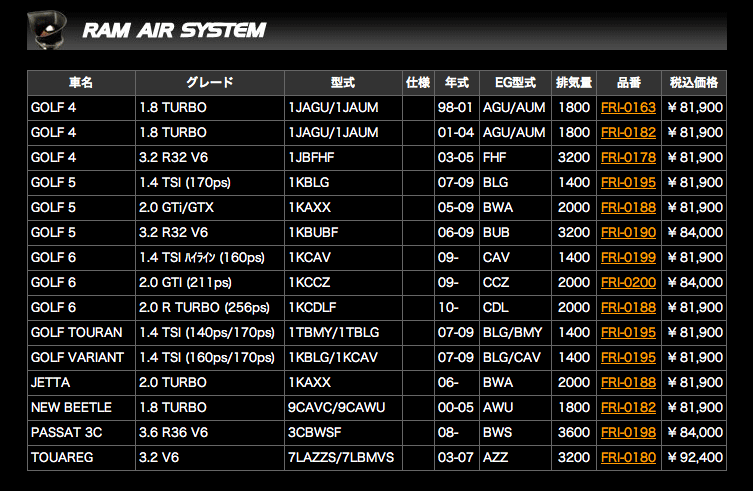This screenshot has height=491, width=753.
Task: Click the NEW BEETLE car name cell
Action: [81, 407]
